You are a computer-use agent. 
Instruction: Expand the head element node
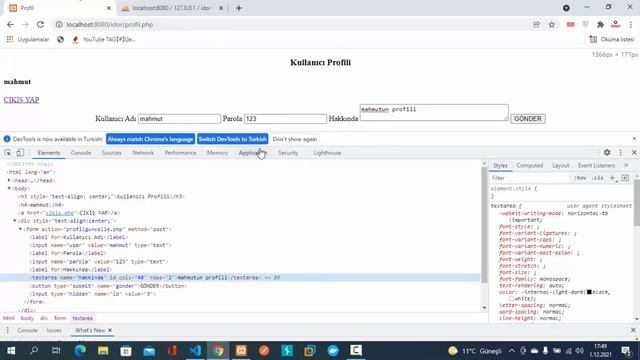pyautogui.click(x=9, y=180)
